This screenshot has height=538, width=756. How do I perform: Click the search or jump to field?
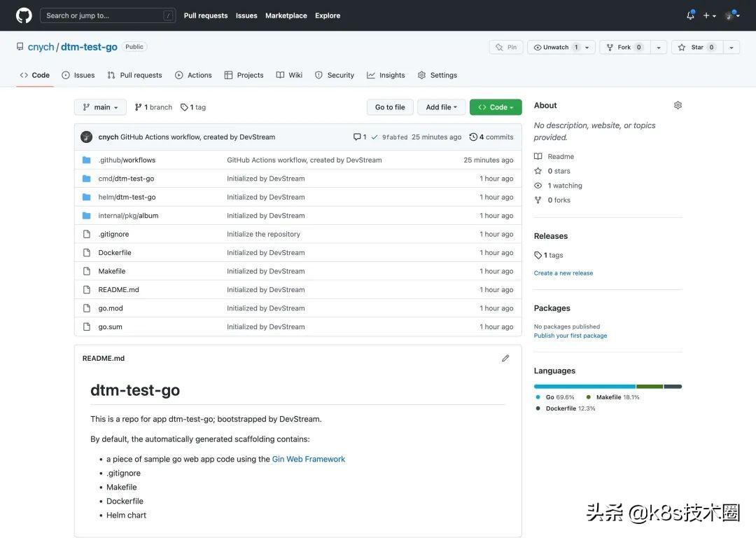pos(108,15)
